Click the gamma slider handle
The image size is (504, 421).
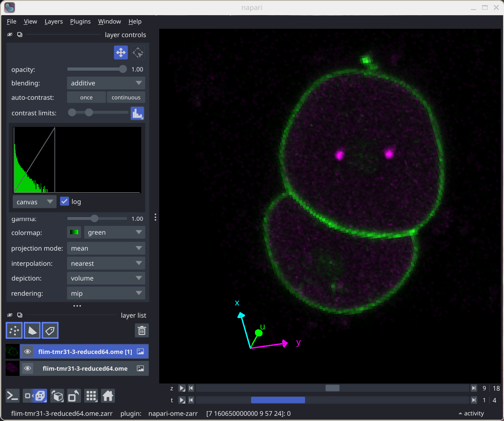click(x=94, y=218)
